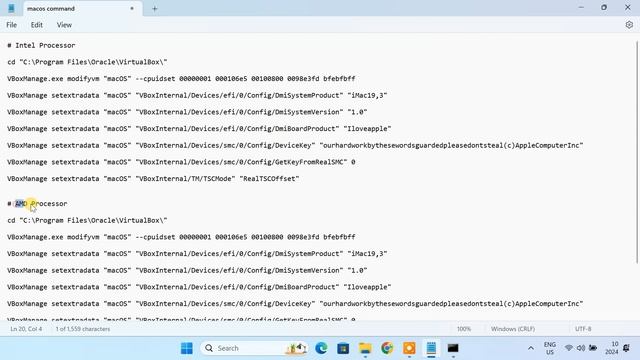Open the orange app icon in taskbar
The width and height of the screenshot is (640, 360).
point(409,348)
